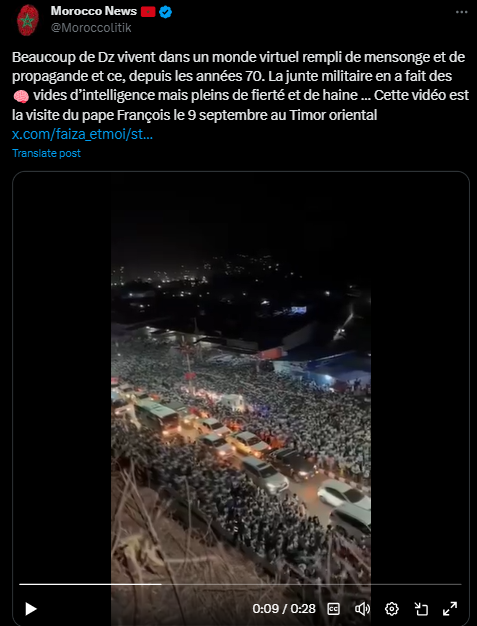477x626 pixels.
Task: Click the blue verified badge
Action: click(165, 12)
